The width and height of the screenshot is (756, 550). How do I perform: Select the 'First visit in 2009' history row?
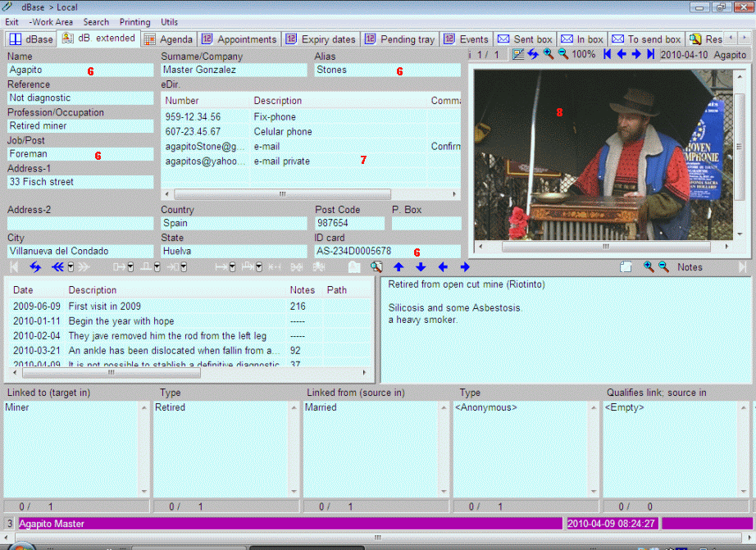click(104, 306)
